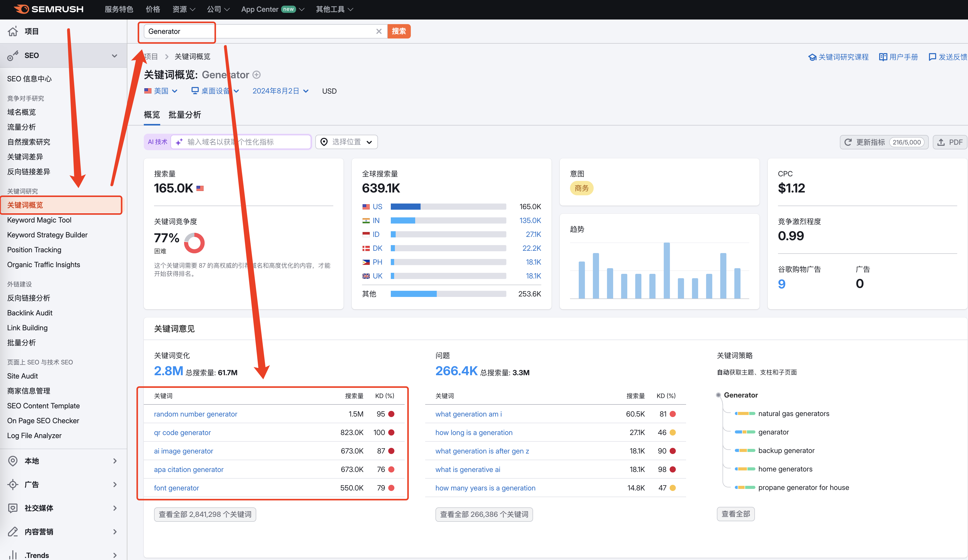Click the 社交媒体 sidebar icon
Image resolution: width=968 pixels, height=560 pixels.
(13, 508)
